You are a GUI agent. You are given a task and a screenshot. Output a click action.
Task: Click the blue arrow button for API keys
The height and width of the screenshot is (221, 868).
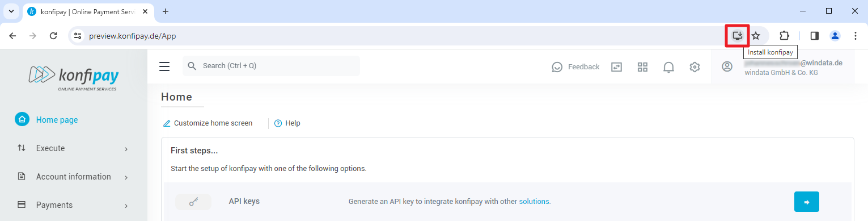[807, 202]
